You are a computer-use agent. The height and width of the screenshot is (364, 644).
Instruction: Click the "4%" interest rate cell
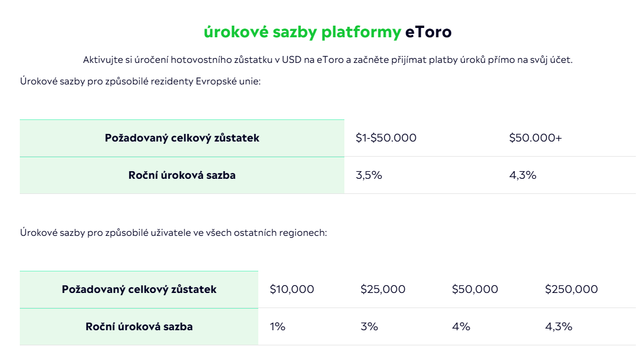pyautogui.click(x=461, y=327)
